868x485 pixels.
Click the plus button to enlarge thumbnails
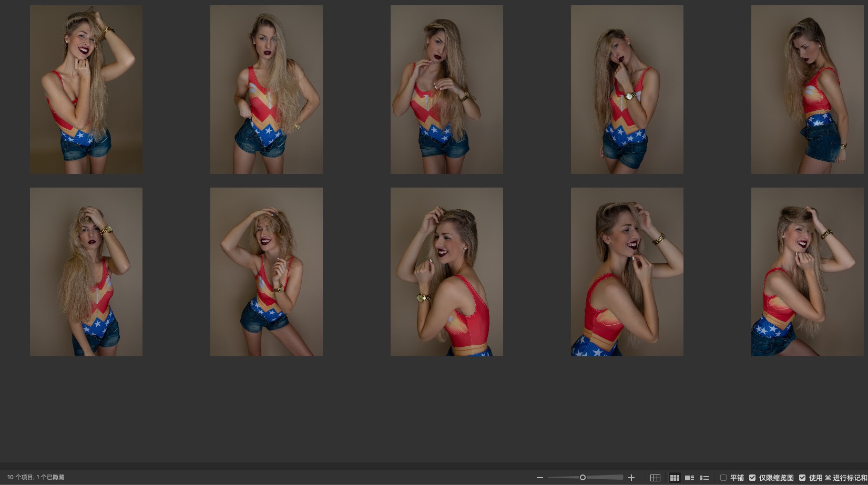tap(631, 478)
